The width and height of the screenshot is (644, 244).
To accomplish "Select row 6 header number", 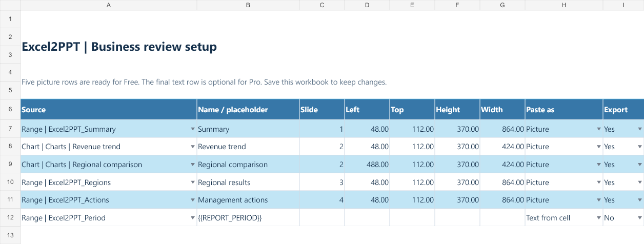I will [10, 109].
